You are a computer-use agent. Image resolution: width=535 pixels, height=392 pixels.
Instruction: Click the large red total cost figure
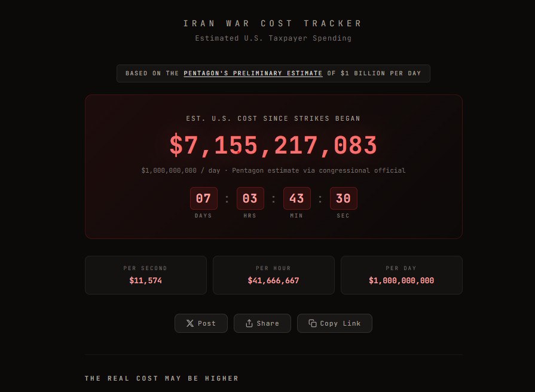click(273, 146)
